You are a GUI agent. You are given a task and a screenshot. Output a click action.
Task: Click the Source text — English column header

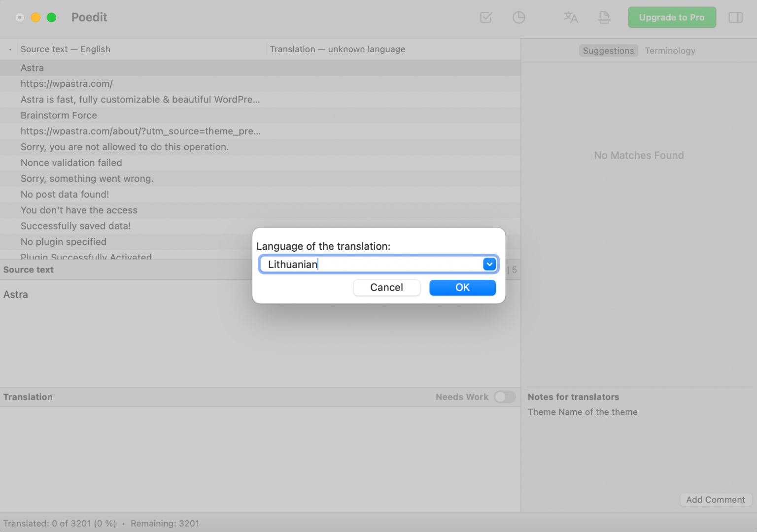(65, 49)
